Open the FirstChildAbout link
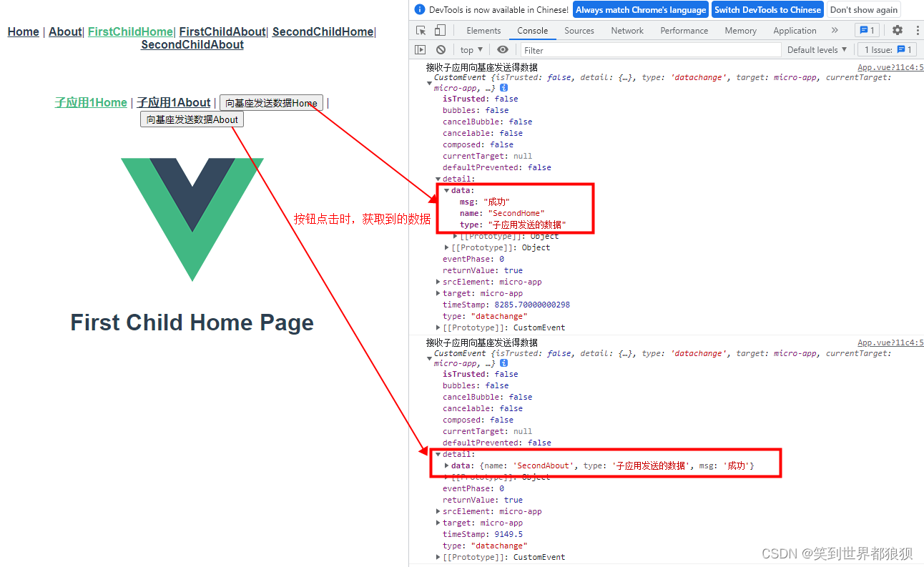 click(222, 31)
